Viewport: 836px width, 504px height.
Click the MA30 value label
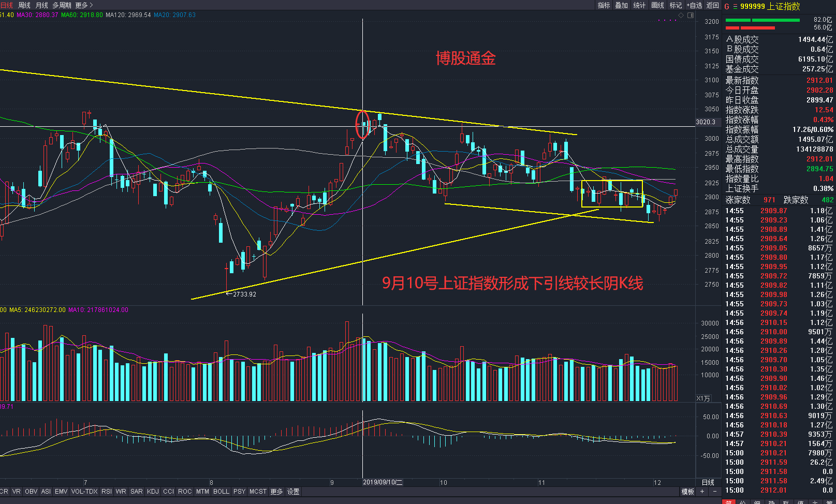[x=37, y=15]
